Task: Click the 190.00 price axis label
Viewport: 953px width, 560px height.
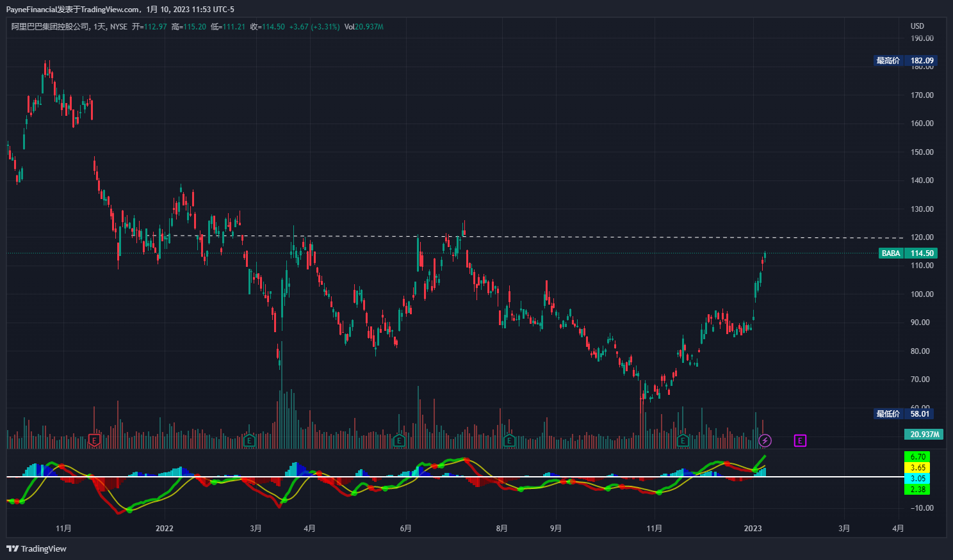Action: tap(922, 38)
